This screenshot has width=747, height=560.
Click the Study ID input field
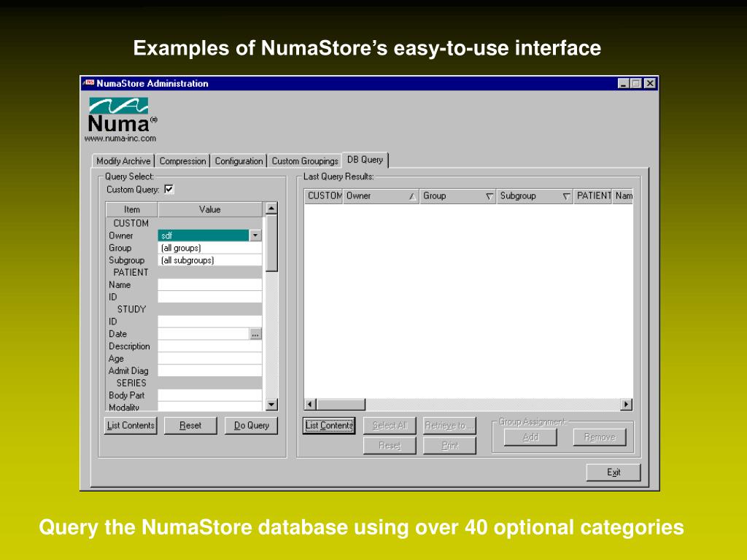pos(209,322)
